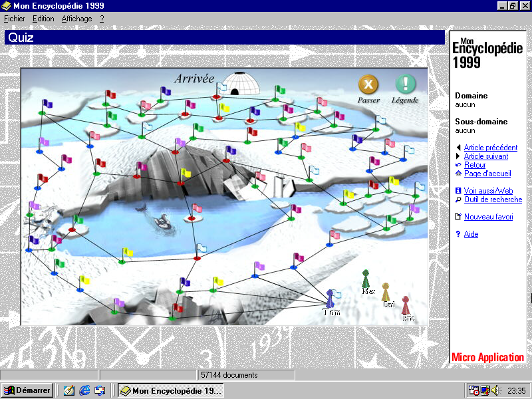The height and width of the screenshot is (399, 532).
Task: Open the Edition menu
Action: point(43,19)
